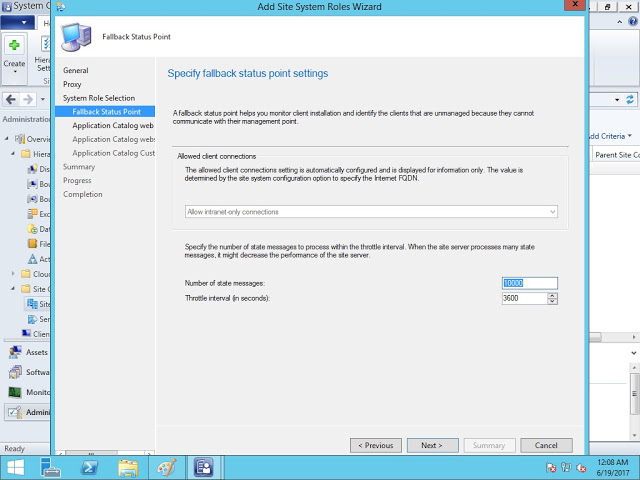Open Server Manager from the taskbar
640x480 pixels.
coord(54,467)
